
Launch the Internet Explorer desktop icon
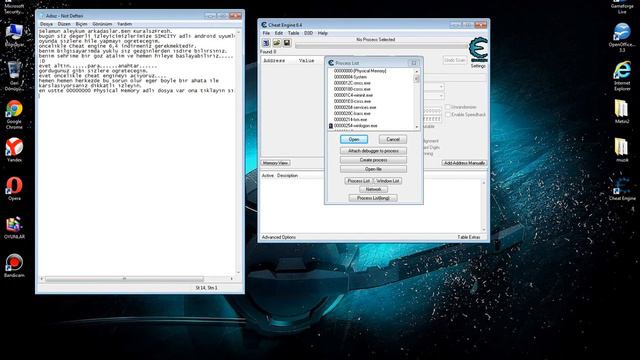622,76
